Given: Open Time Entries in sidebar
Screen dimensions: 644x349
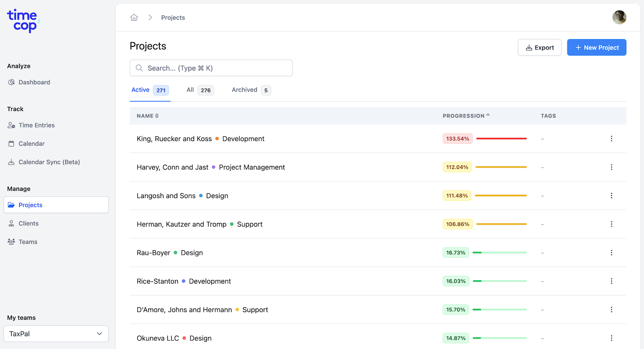Looking at the screenshot, I should click(x=36, y=125).
